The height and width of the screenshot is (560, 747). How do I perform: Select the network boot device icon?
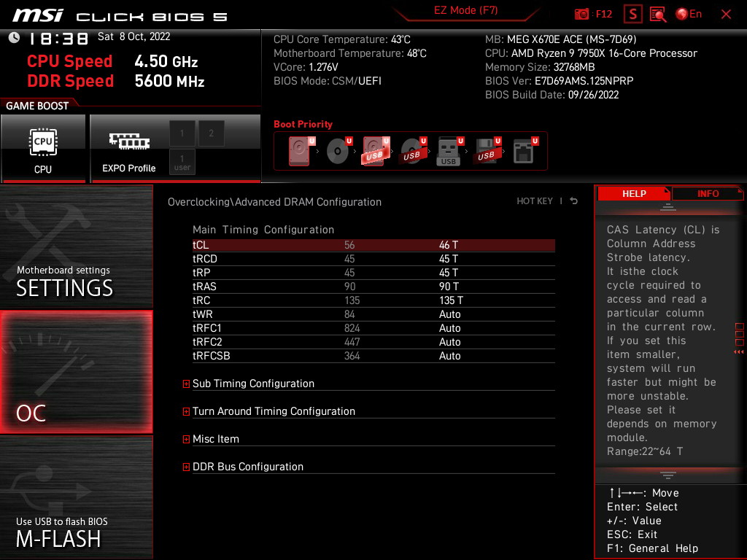(525, 151)
